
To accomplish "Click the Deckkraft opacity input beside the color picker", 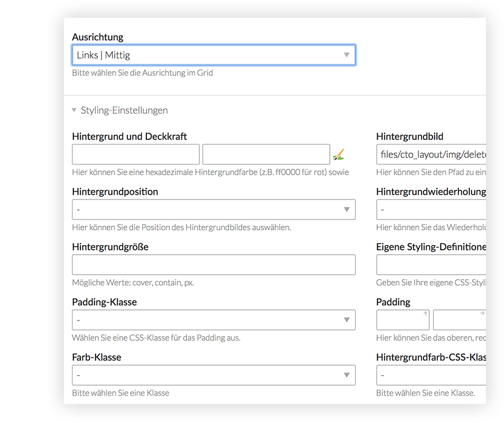I will [266, 155].
